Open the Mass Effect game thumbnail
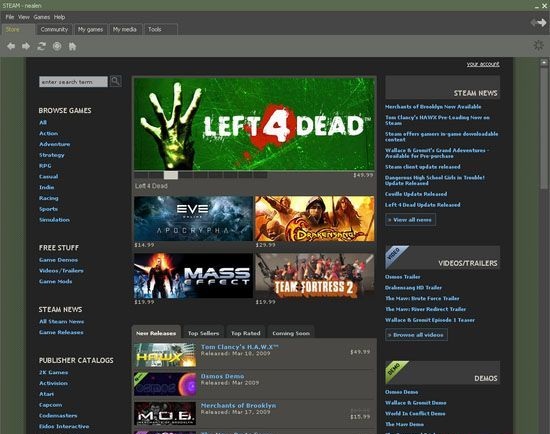550x434 pixels. click(x=193, y=276)
